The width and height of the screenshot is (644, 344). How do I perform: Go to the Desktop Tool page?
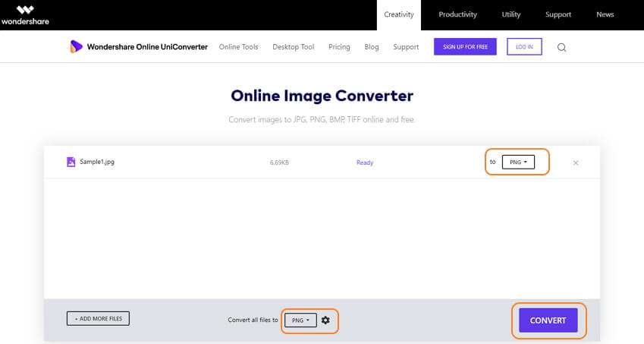coord(294,47)
